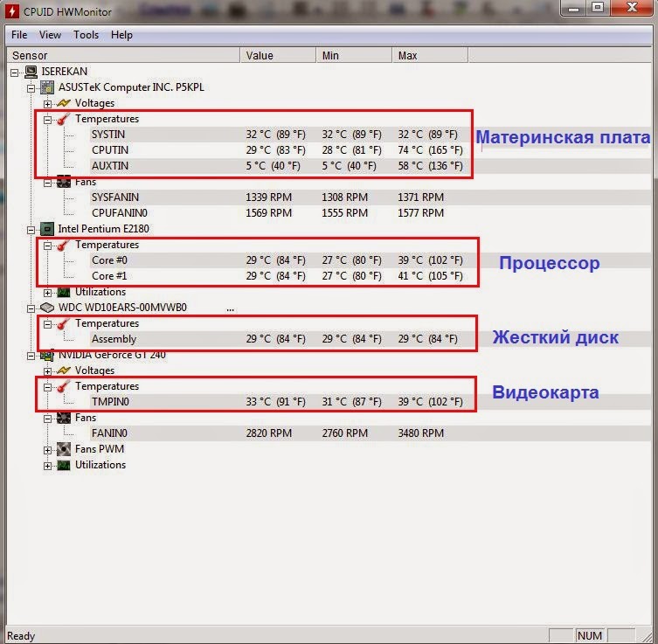This screenshot has height=644, width=658.
Task: Click the FANIN0 max value 3480 RPM
Action: [420, 433]
